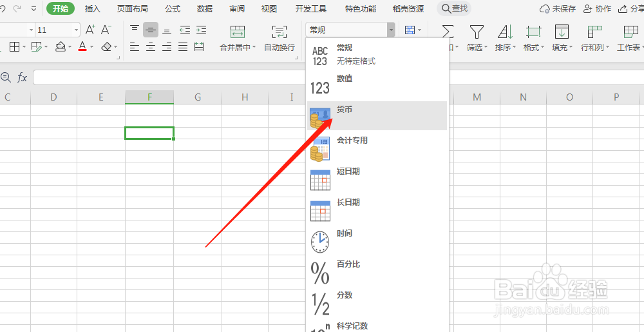Click the fx insert function icon
The image size is (644, 332).
click(x=22, y=77)
